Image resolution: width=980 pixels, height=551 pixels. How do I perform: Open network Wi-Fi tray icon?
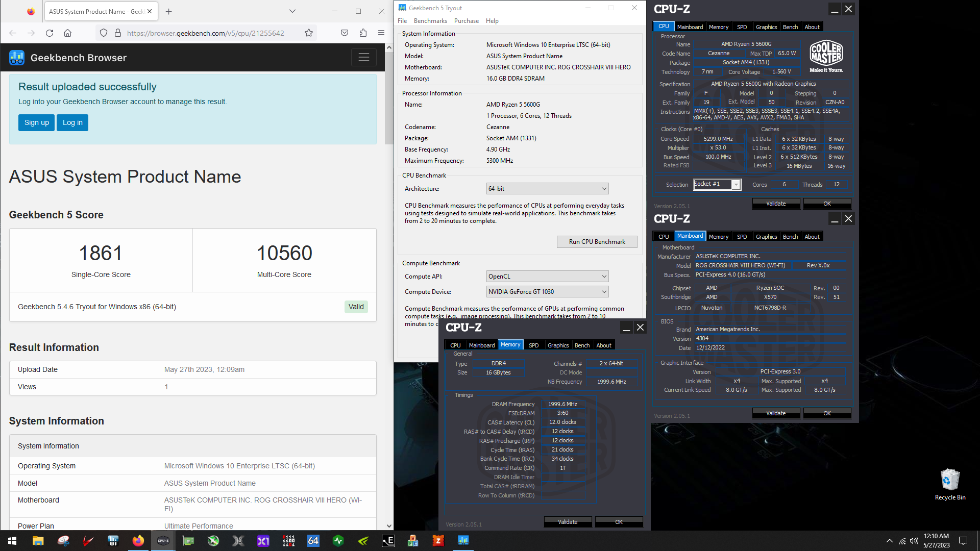tap(902, 541)
